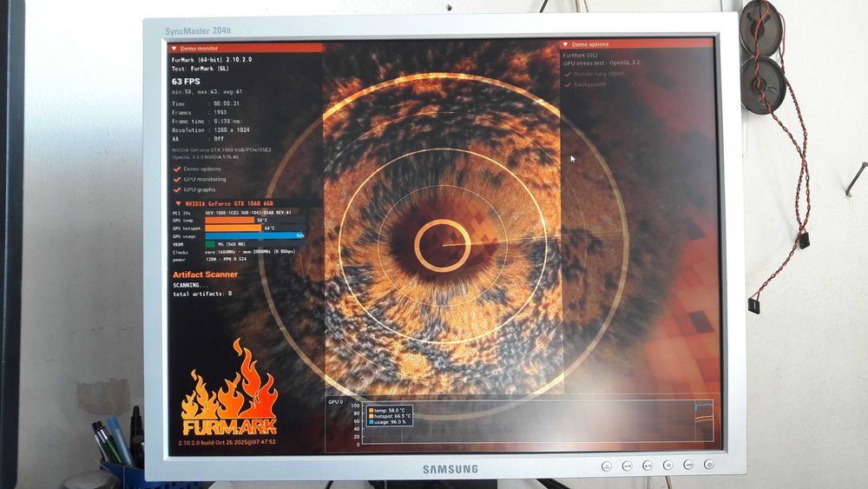
Task: Click the "OpenGL 3.2.0 NVIDIA 576.40" line
Action: (x=206, y=157)
